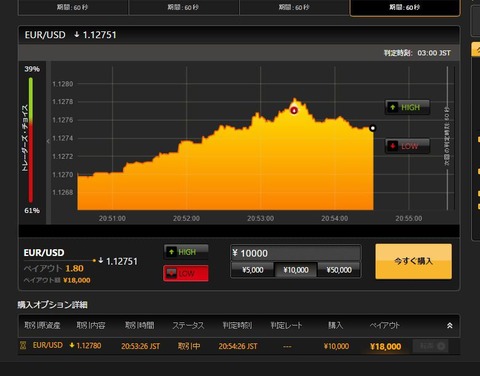The image size is (480, 376).
Task: Choose the ¥10,000 preset amount
Action: coord(296,270)
